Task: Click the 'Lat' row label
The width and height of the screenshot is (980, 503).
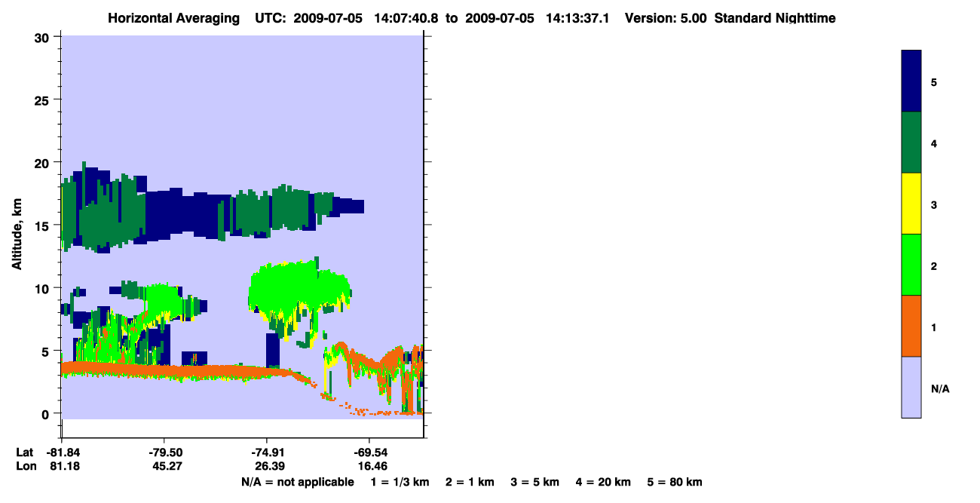Action: coord(26,452)
